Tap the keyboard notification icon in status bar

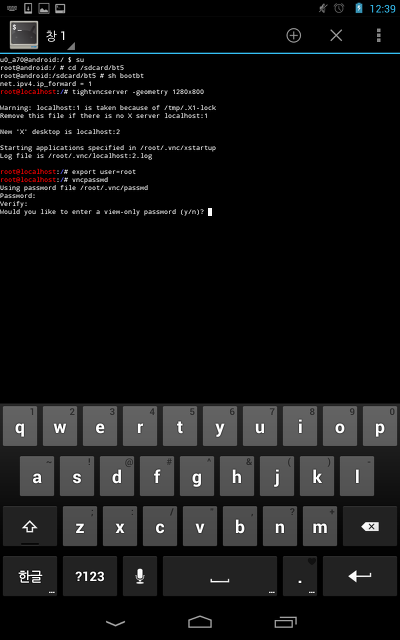point(12,8)
